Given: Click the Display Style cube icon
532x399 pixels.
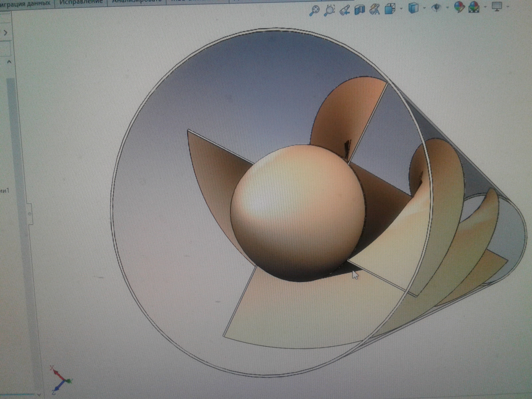Looking at the screenshot, I should [x=413, y=8].
